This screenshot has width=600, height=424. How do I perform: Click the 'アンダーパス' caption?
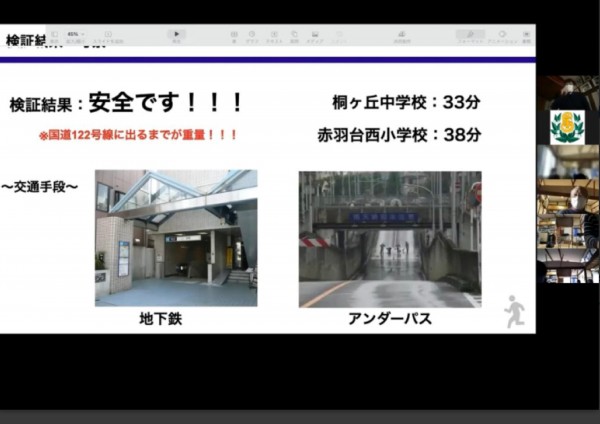pyautogui.click(x=390, y=319)
